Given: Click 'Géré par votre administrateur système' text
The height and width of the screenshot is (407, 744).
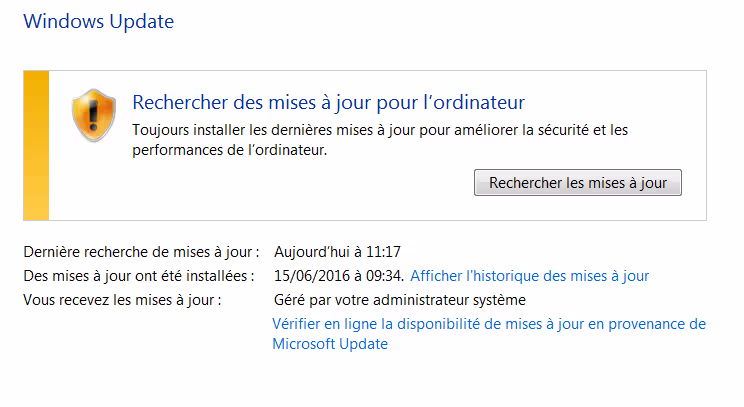Looking at the screenshot, I should click(399, 300).
